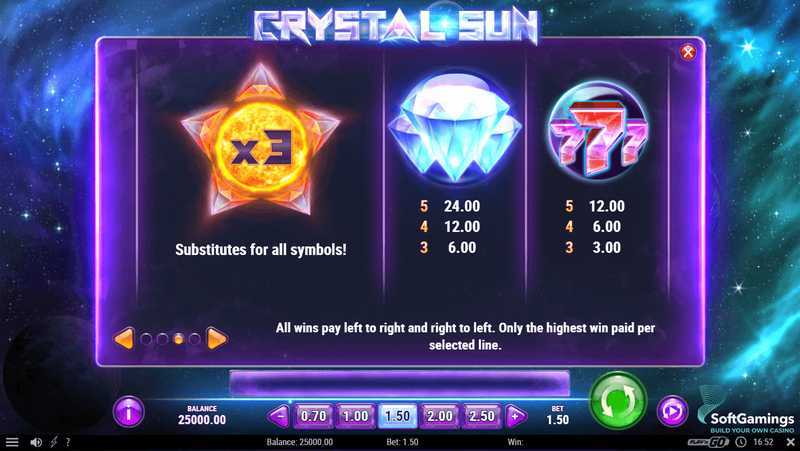Increase bet with plus arrow
This screenshot has width=800, height=451.
point(516,416)
